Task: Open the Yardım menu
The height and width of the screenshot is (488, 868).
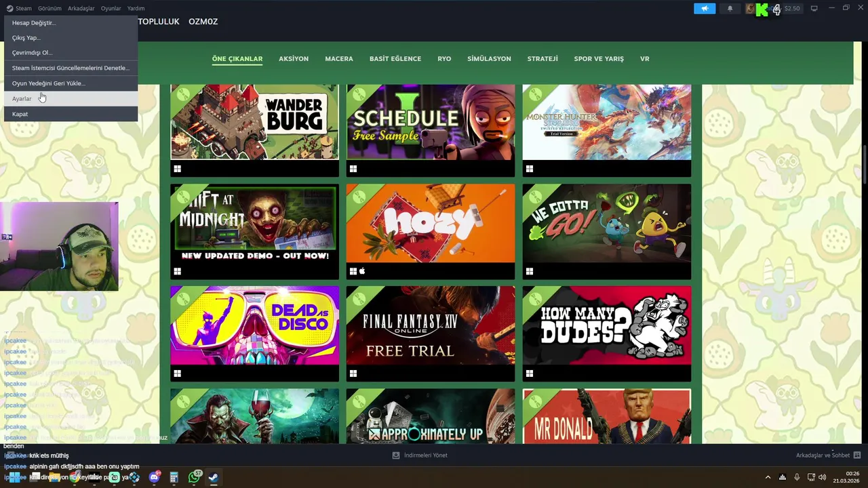Action: pos(136,9)
